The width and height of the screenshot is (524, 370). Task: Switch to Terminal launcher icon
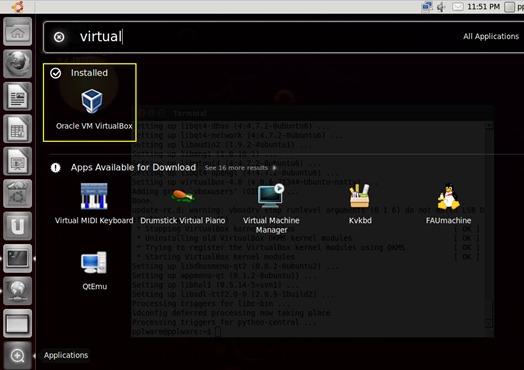click(x=17, y=258)
